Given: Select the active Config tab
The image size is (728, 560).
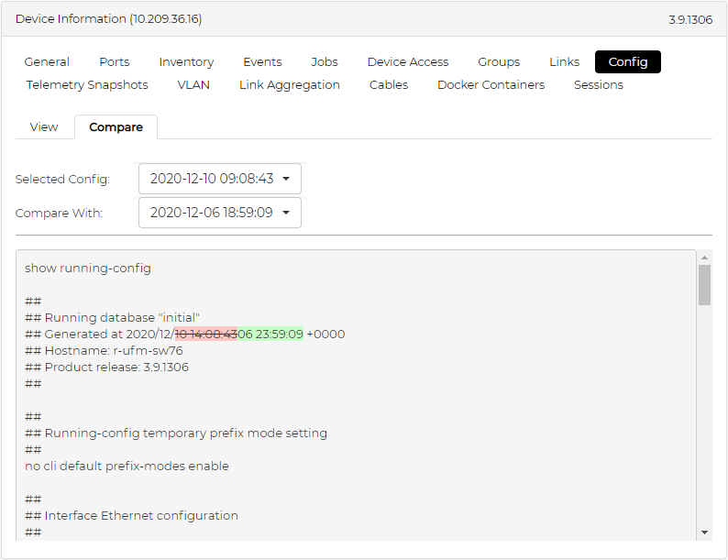Looking at the screenshot, I should tap(628, 62).
